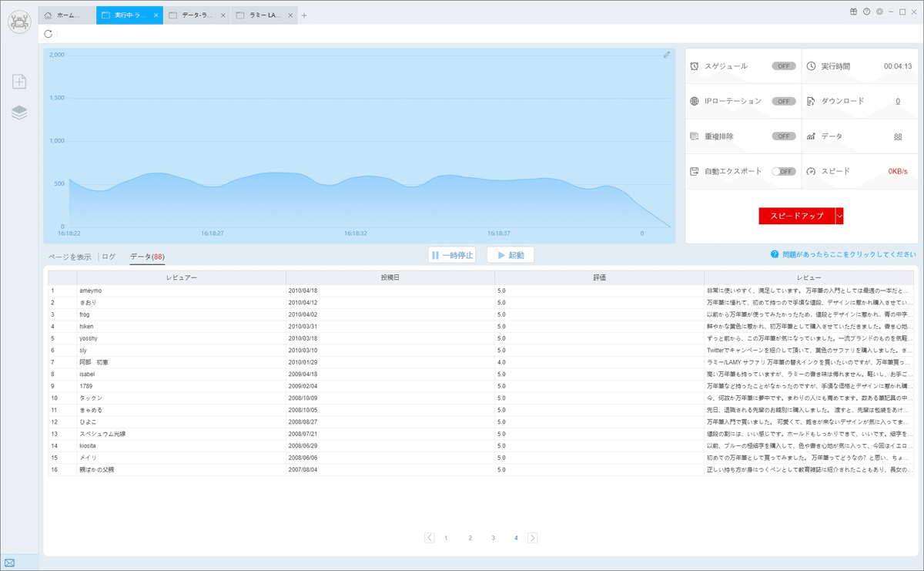The height and width of the screenshot is (571, 924).
Task: Click the データ chart icon
Action: 811,136
